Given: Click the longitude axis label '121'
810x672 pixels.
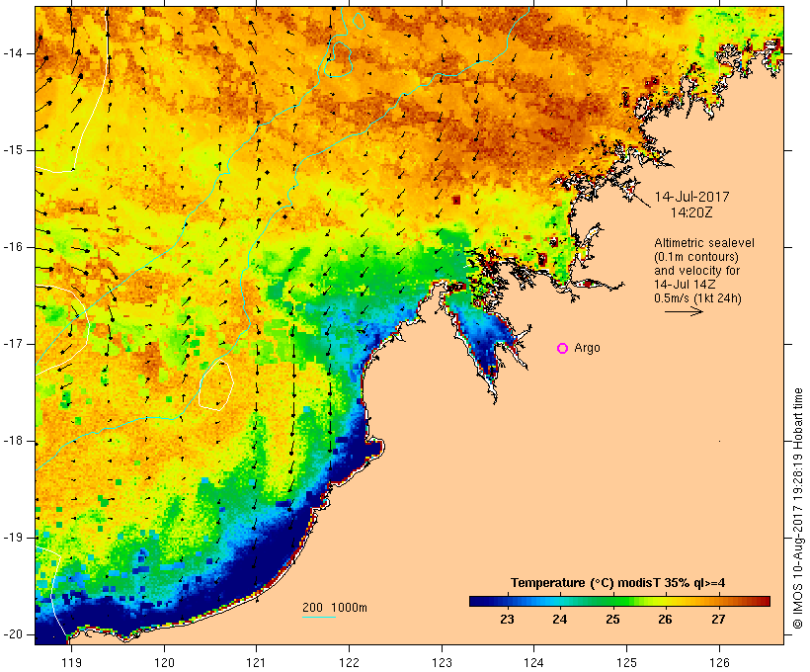Looking at the screenshot, I should click(256, 663).
